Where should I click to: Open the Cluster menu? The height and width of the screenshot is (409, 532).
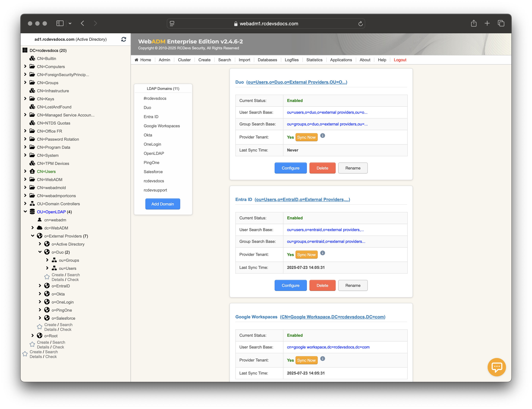click(184, 60)
